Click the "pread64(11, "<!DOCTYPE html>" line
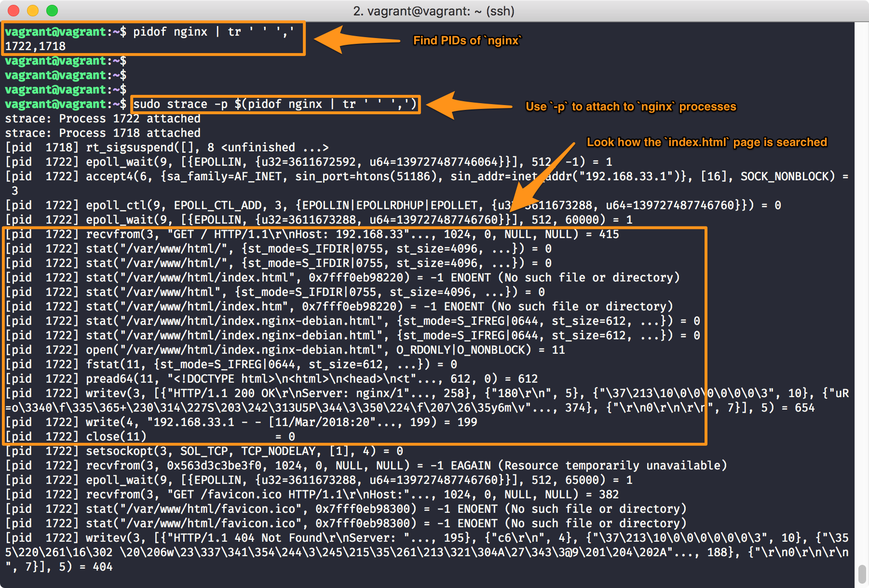 pyautogui.click(x=272, y=379)
